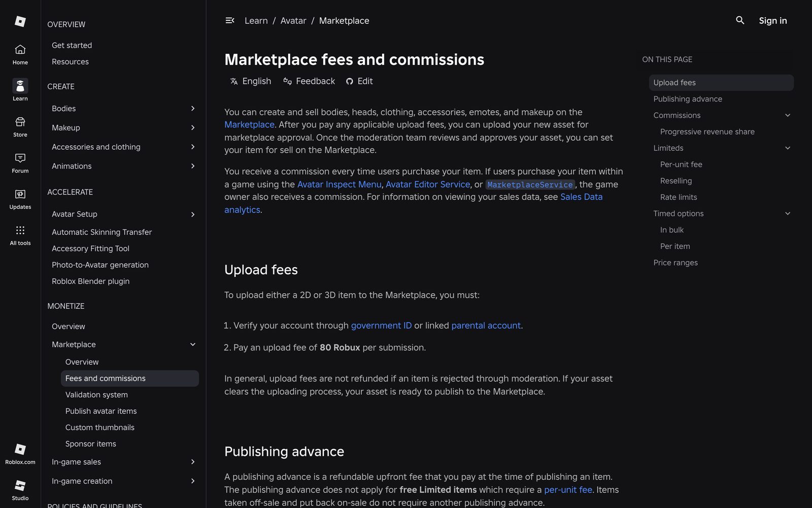
Task: Open Automatic Skinning Transfer page
Action: 102,232
